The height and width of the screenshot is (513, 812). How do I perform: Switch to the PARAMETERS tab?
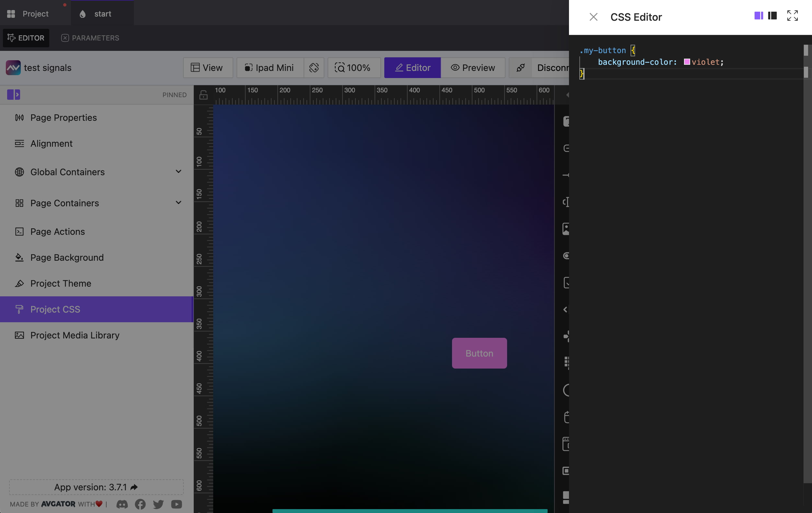point(90,38)
